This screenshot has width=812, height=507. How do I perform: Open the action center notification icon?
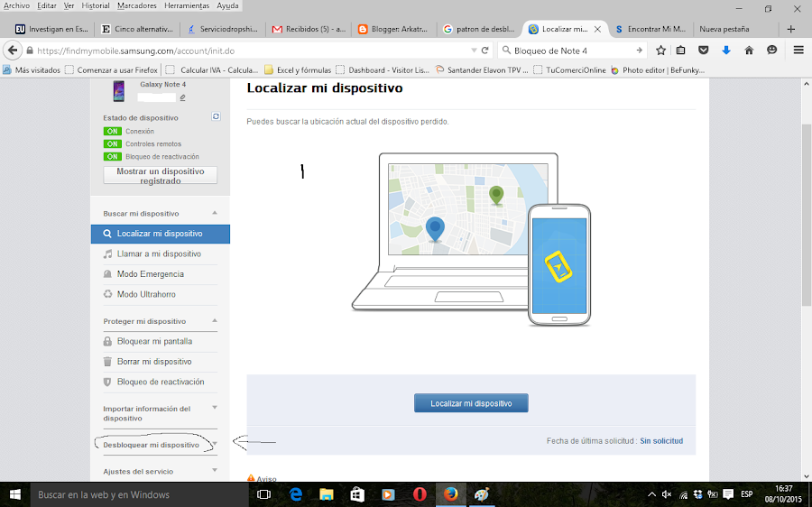pyautogui.click(x=728, y=494)
